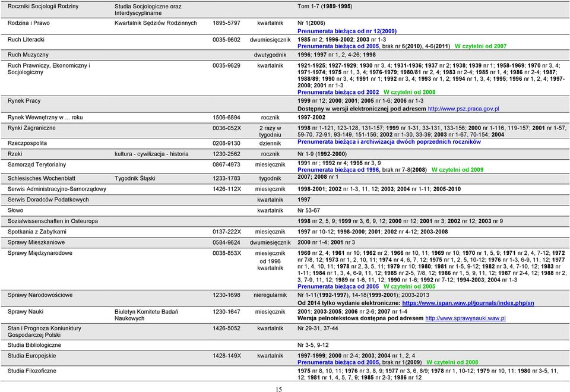Click 'W czytelni od 2007' note
The image size is (570, 392).
[480, 46]
